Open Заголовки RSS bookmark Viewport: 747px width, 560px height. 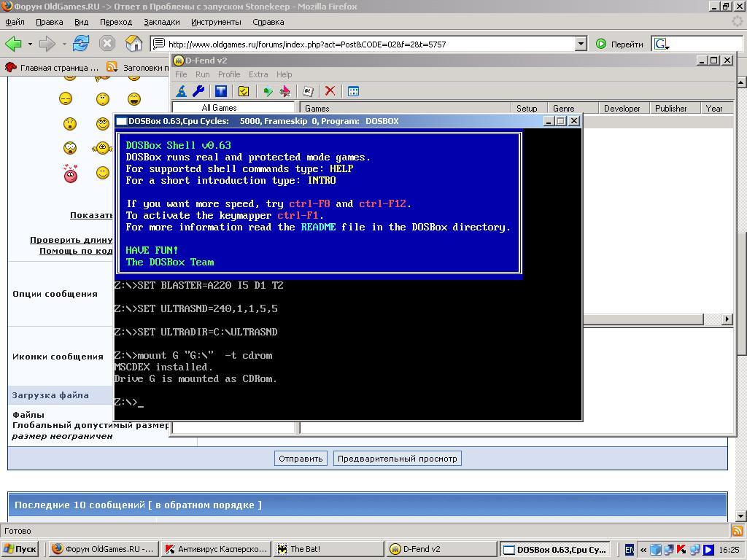click(138, 68)
